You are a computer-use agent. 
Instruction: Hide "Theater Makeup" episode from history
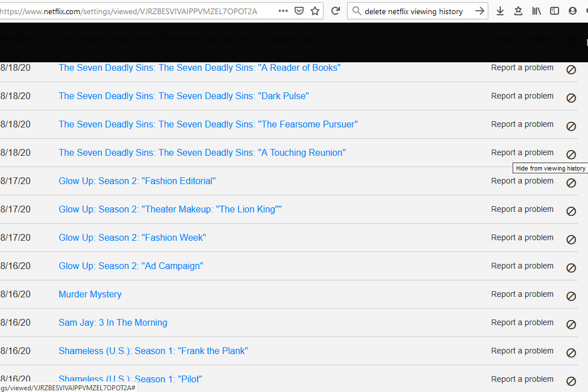pyautogui.click(x=571, y=211)
